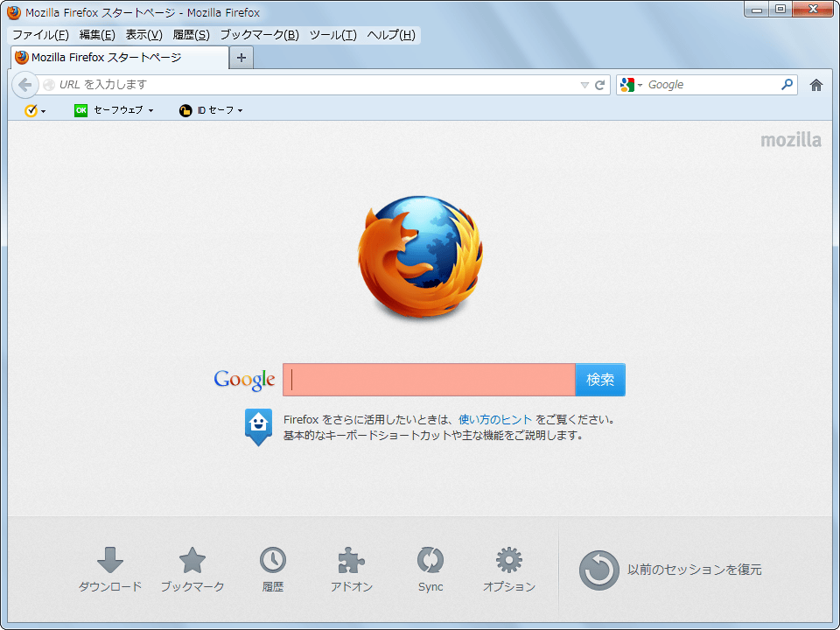Minimize the Firefox window
The width and height of the screenshot is (840, 630).
tap(757, 9)
